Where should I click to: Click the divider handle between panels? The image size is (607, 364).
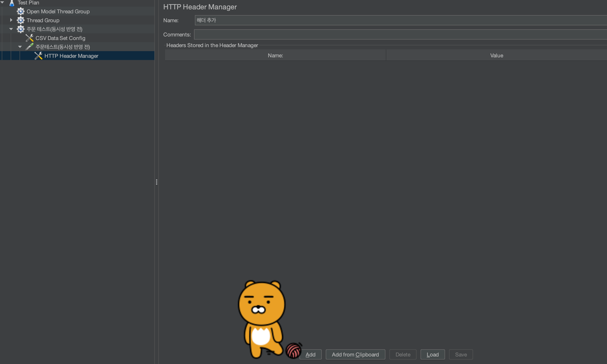click(156, 182)
